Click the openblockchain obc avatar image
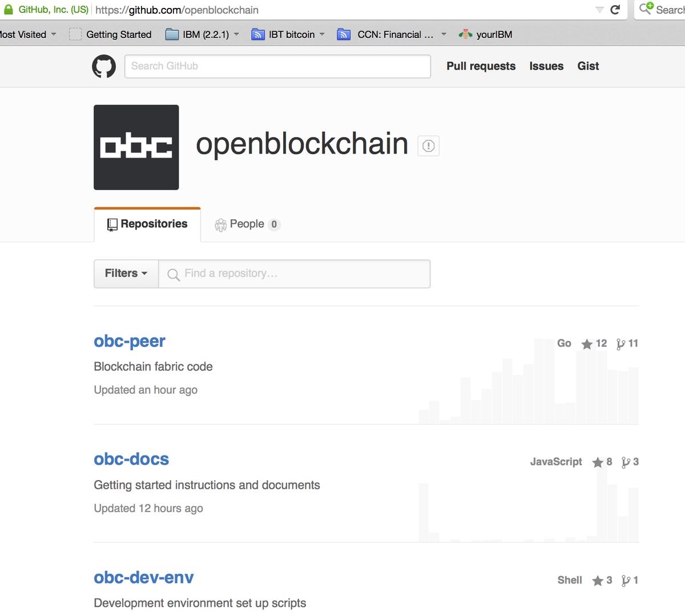 pos(136,147)
